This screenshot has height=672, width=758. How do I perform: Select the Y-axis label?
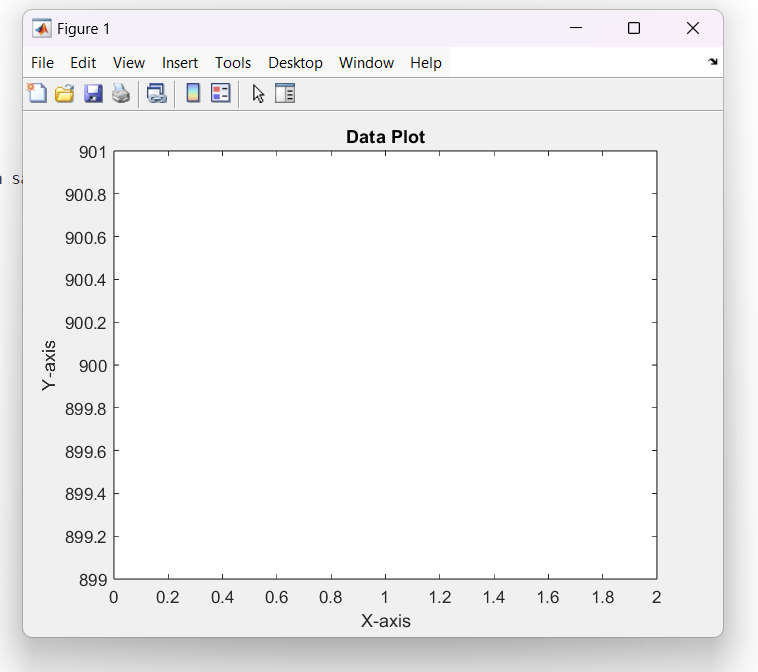[x=49, y=365]
